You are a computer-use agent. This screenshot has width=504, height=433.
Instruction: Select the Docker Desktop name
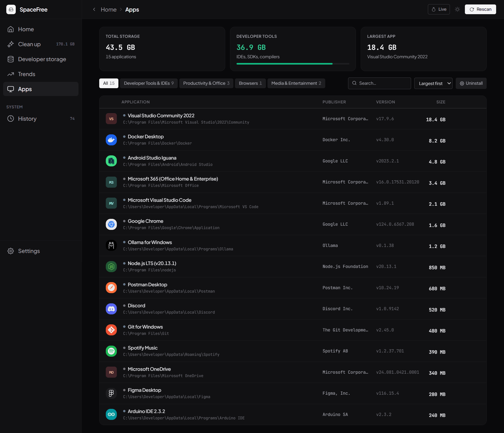coord(146,136)
